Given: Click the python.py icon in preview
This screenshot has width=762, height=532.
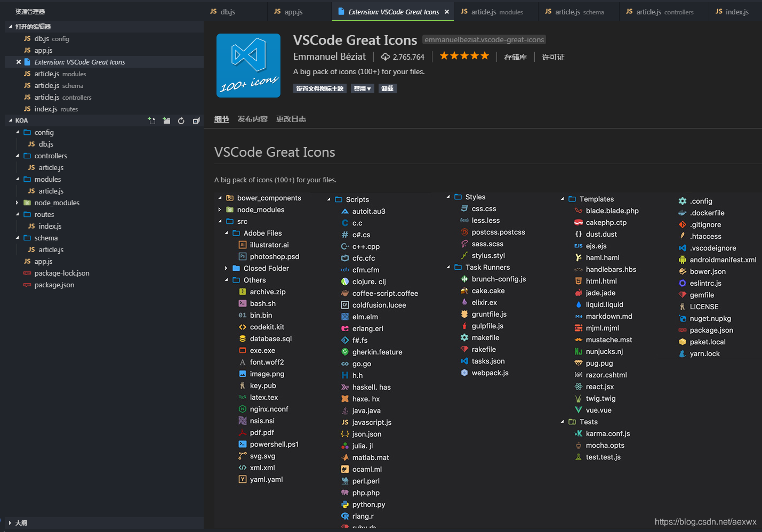Looking at the screenshot, I should [x=345, y=504].
